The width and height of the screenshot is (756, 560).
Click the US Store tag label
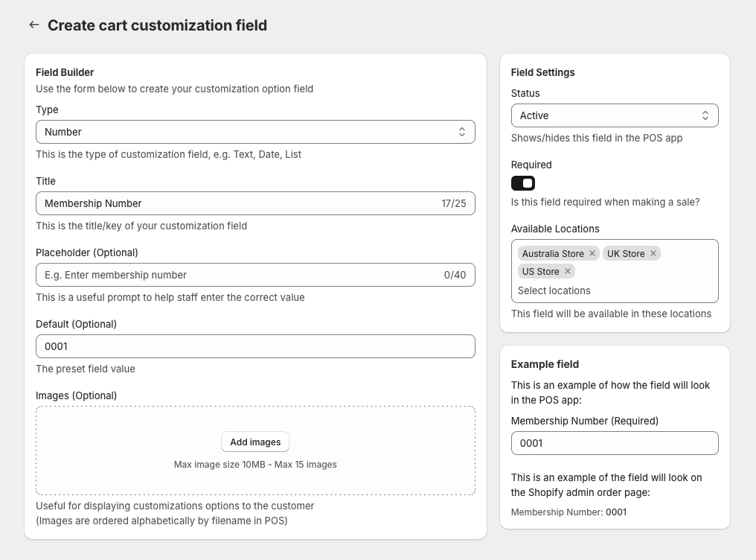[x=540, y=271]
